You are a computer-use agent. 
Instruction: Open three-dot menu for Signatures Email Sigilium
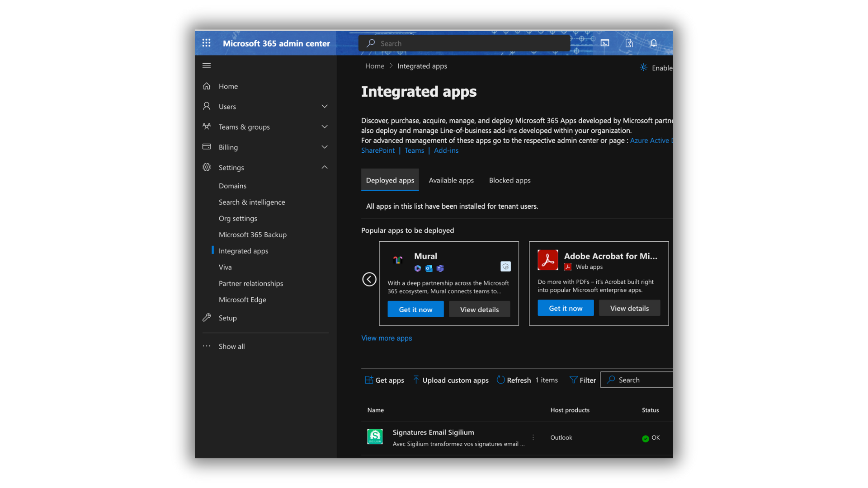(x=533, y=437)
